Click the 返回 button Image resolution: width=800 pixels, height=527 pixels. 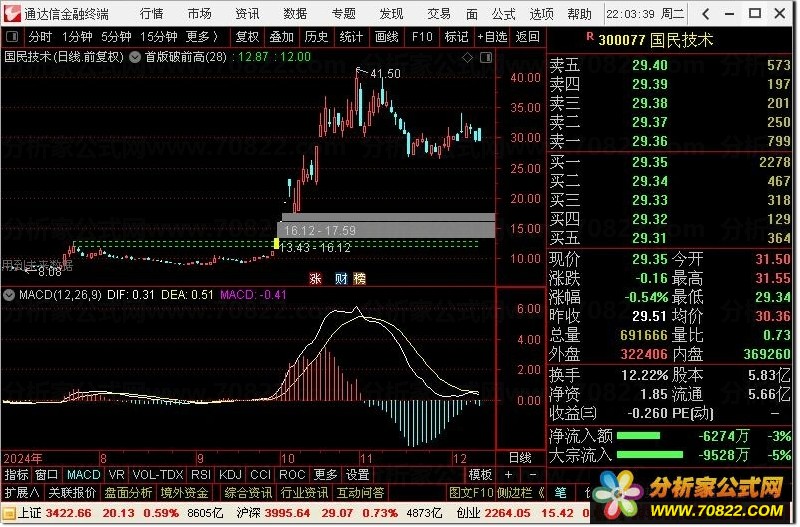click(527, 37)
